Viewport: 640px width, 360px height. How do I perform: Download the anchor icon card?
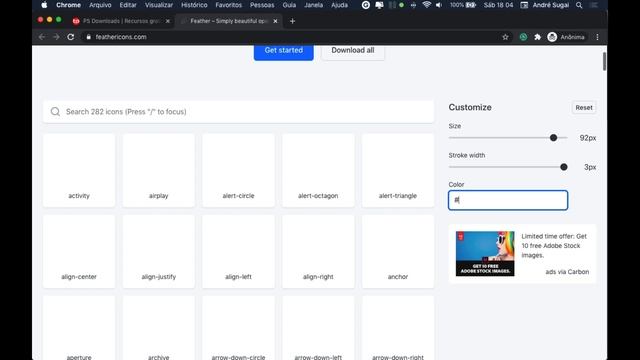398,251
